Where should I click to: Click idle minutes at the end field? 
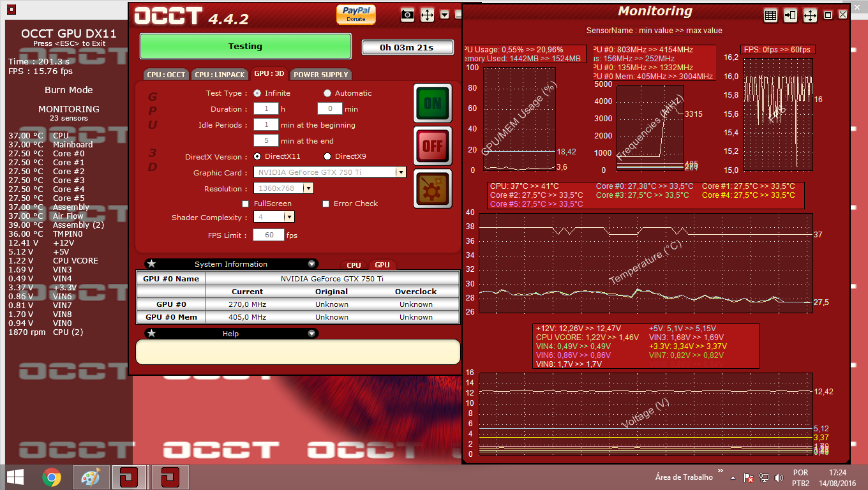[266, 141]
